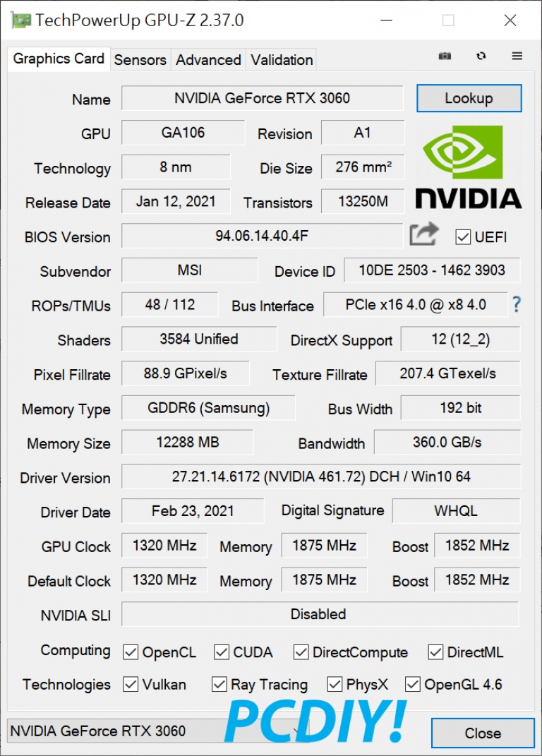Toggle the Ray Tracing checkbox
Screen dimensions: 542x756
(x=219, y=684)
